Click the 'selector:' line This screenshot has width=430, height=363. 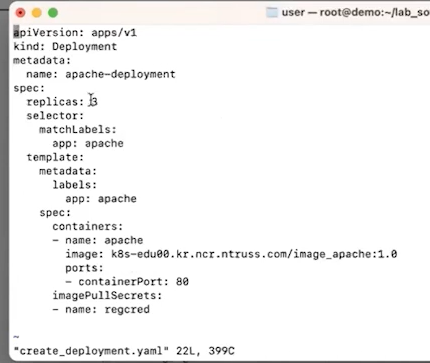pos(55,116)
